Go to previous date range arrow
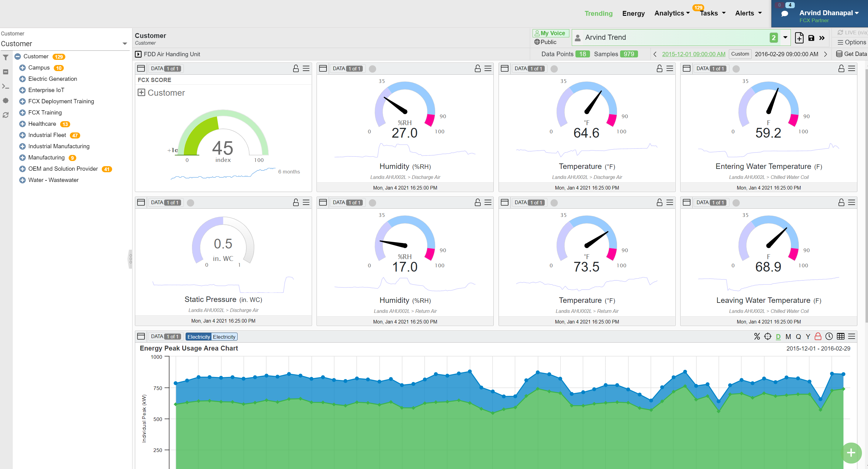This screenshot has height=469, width=868. click(x=655, y=54)
